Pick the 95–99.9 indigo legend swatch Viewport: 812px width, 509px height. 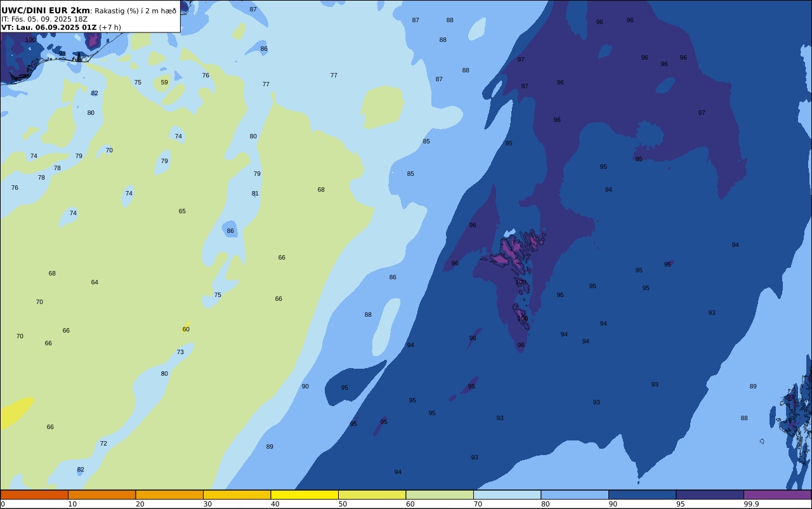point(710,494)
